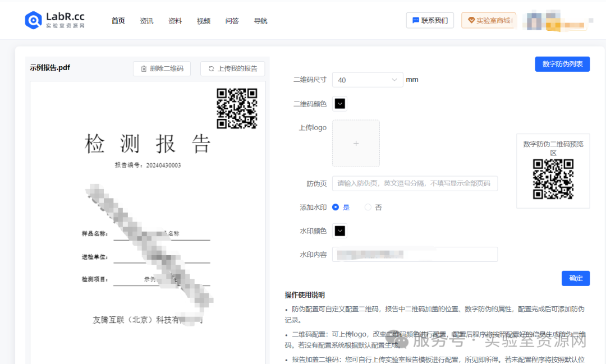Click the 数字防伪二维码预览区 caption
This screenshot has height=364, width=606.
coord(553,149)
